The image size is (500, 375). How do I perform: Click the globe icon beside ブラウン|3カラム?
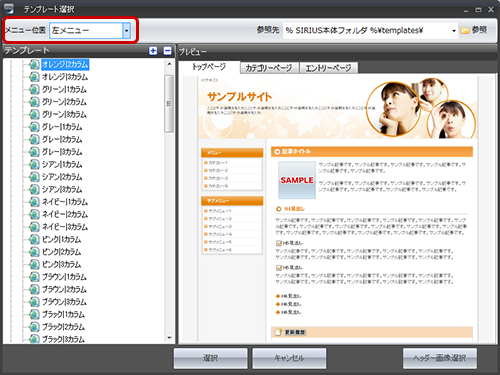(34, 302)
